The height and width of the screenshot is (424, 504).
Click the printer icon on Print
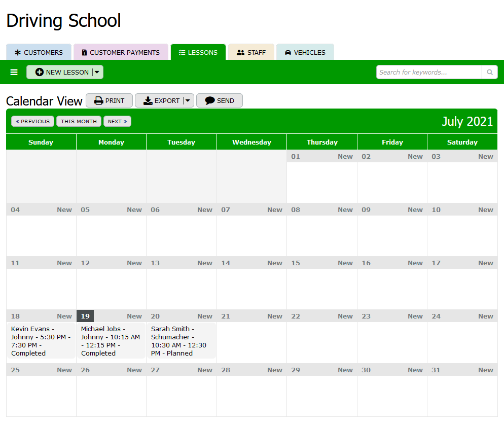point(99,101)
